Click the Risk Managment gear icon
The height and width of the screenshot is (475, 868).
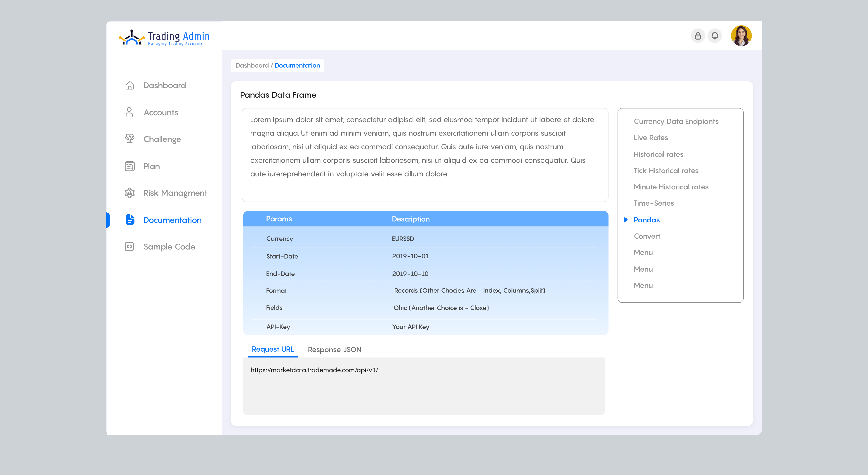130,193
